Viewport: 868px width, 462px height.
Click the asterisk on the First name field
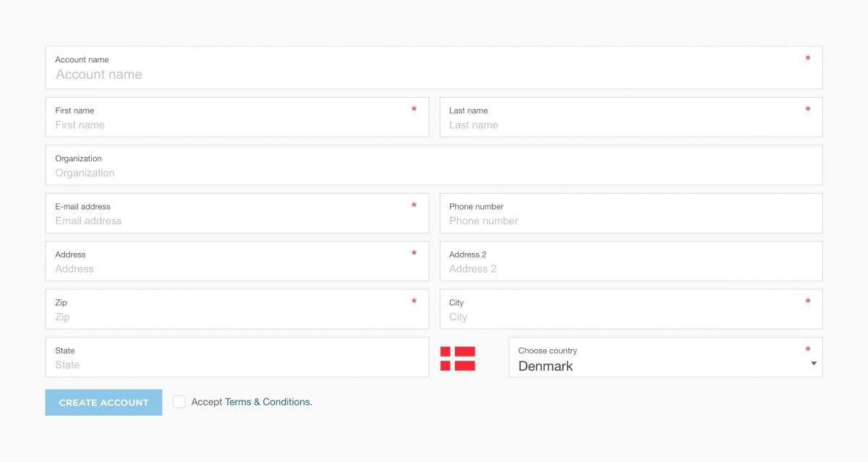[414, 110]
